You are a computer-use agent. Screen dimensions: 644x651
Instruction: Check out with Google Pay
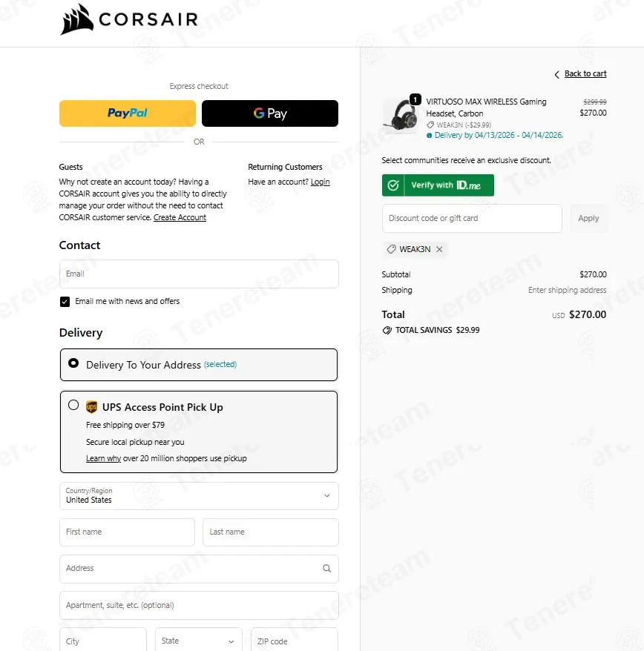[x=270, y=113]
